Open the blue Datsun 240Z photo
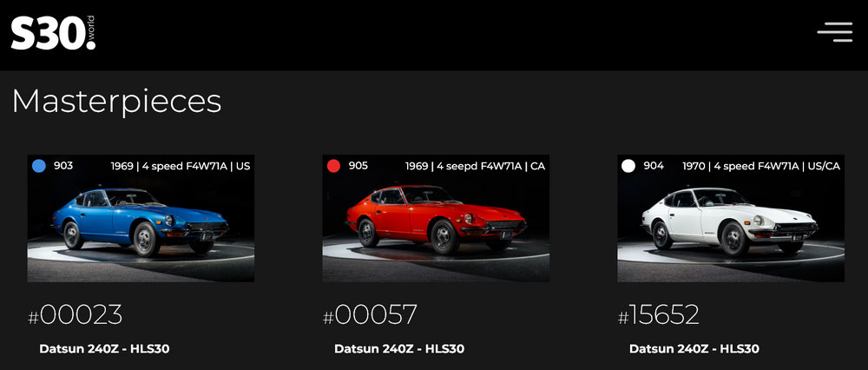This screenshot has height=370, width=868. [141, 218]
